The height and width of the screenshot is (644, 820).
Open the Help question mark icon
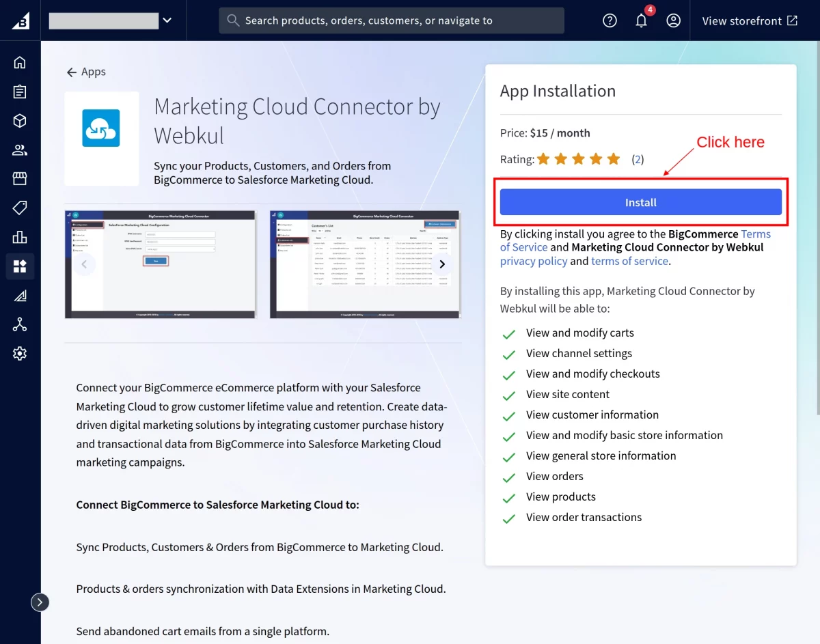(610, 20)
